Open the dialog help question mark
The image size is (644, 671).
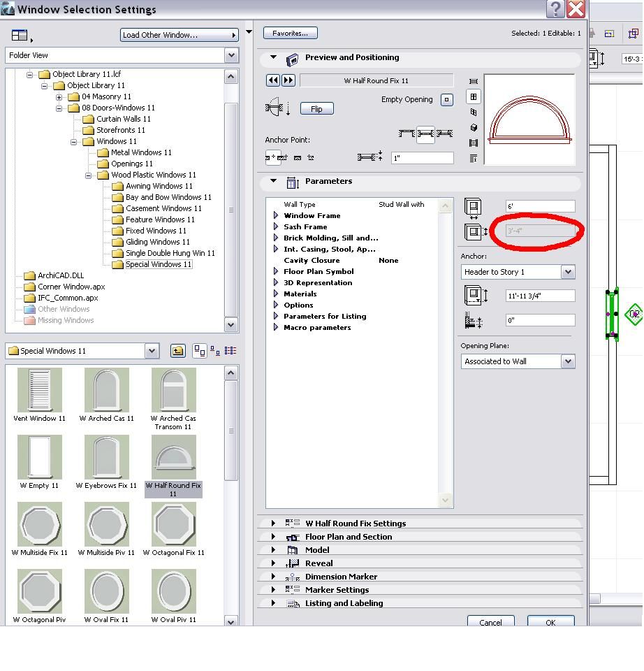[555, 9]
